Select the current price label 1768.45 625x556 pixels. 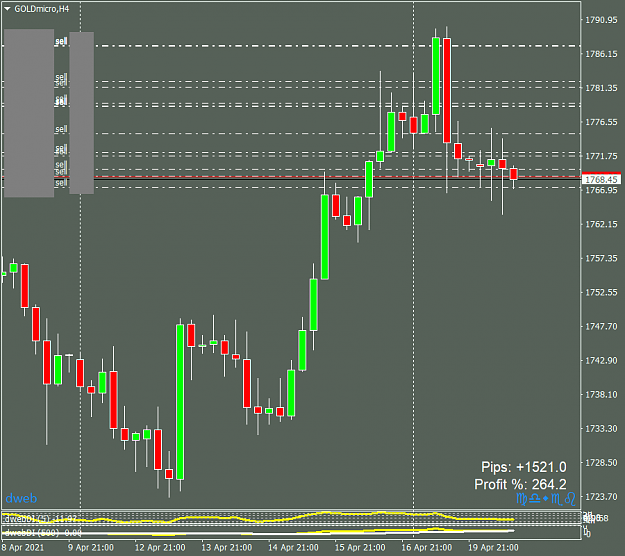(x=601, y=180)
